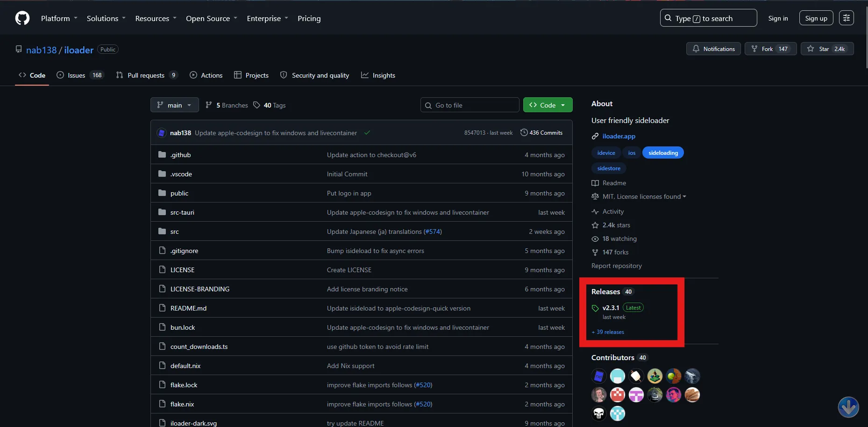Expand the Solutions menu
This screenshot has width=868, height=427.
click(x=106, y=18)
